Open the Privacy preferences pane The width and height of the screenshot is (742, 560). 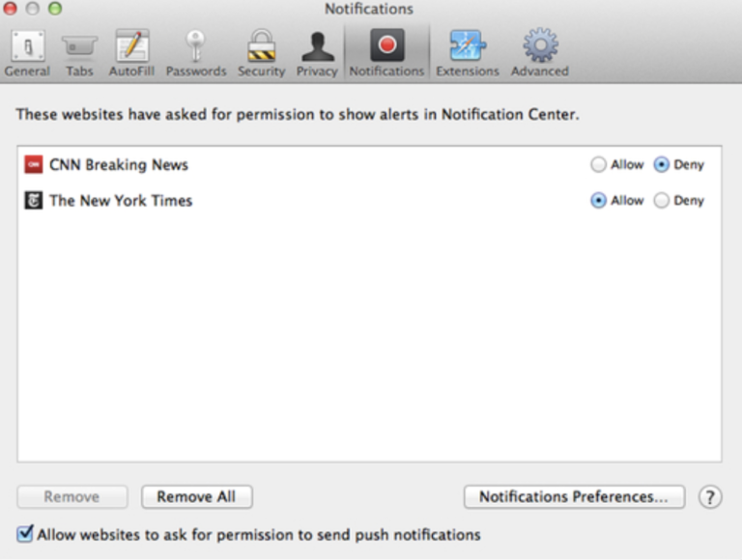tap(317, 53)
